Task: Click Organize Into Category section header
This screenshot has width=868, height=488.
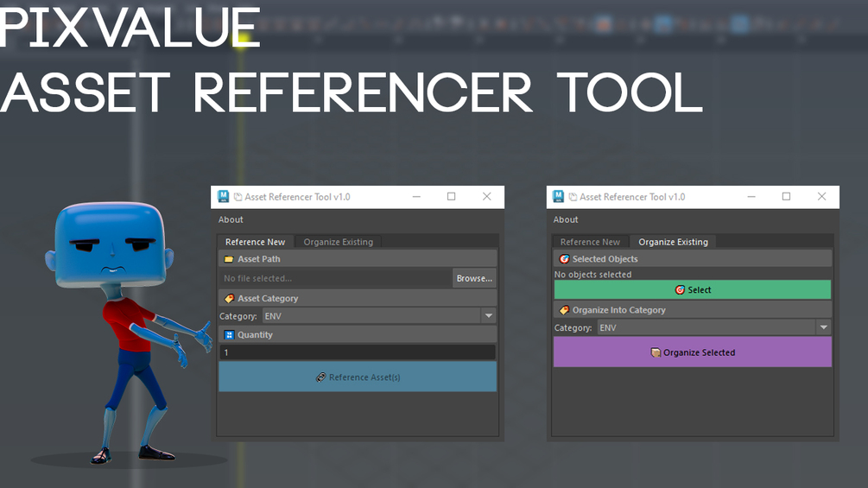Action: click(x=693, y=310)
